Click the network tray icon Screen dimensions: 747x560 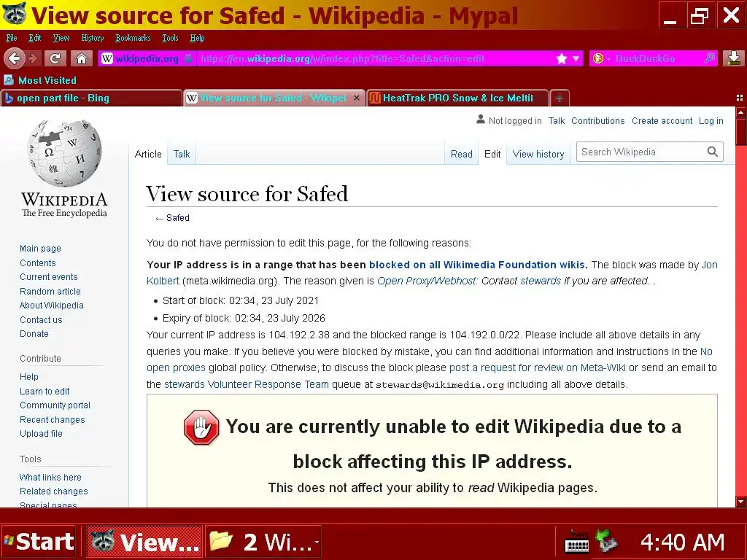(606, 541)
